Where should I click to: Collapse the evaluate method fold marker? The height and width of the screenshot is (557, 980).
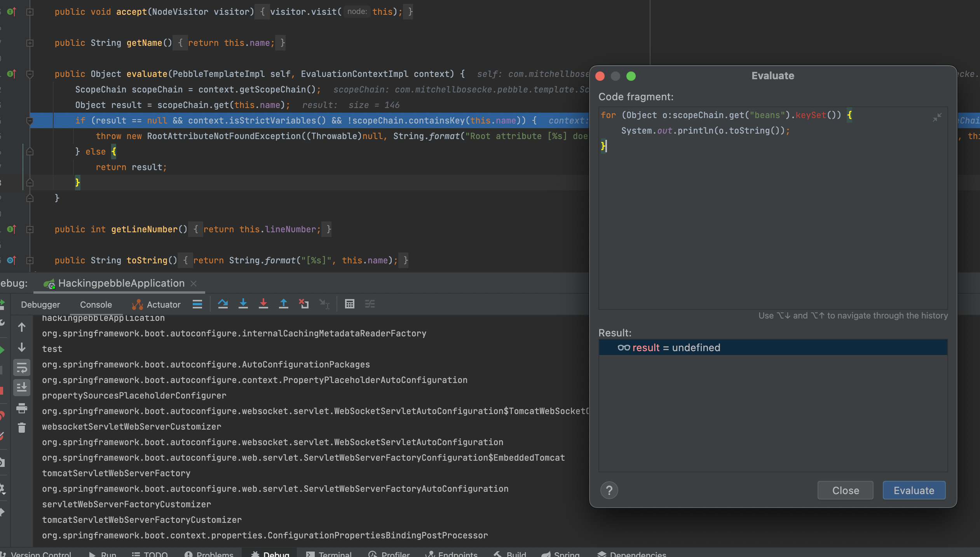30,74
